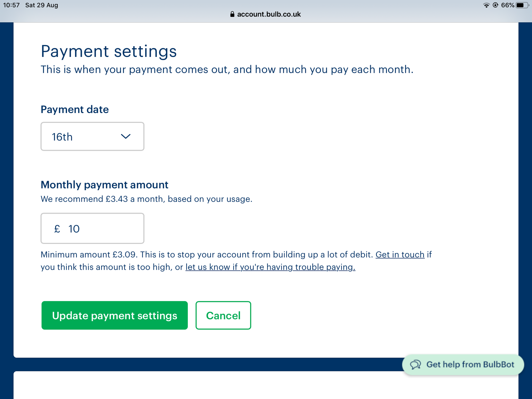Screen dimensions: 532x399
Task: Open the "having trouble paying" link
Action: coord(270,267)
